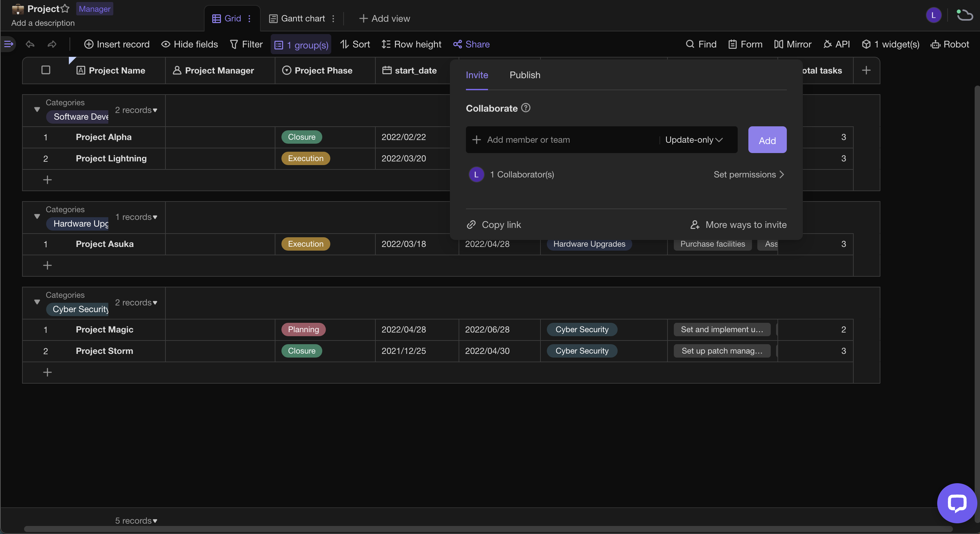Click the cloud sync status icon

point(964,15)
